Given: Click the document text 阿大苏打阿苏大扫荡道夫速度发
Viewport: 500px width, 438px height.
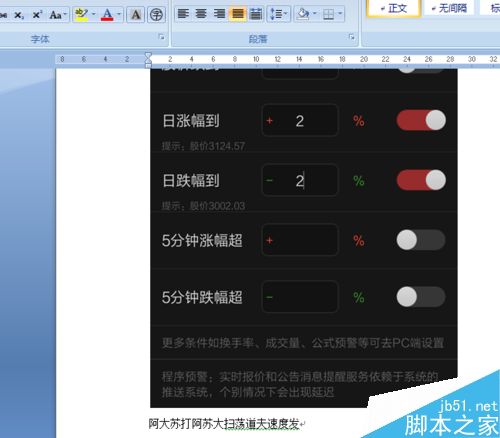Looking at the screenshot, I should point(224,424).
